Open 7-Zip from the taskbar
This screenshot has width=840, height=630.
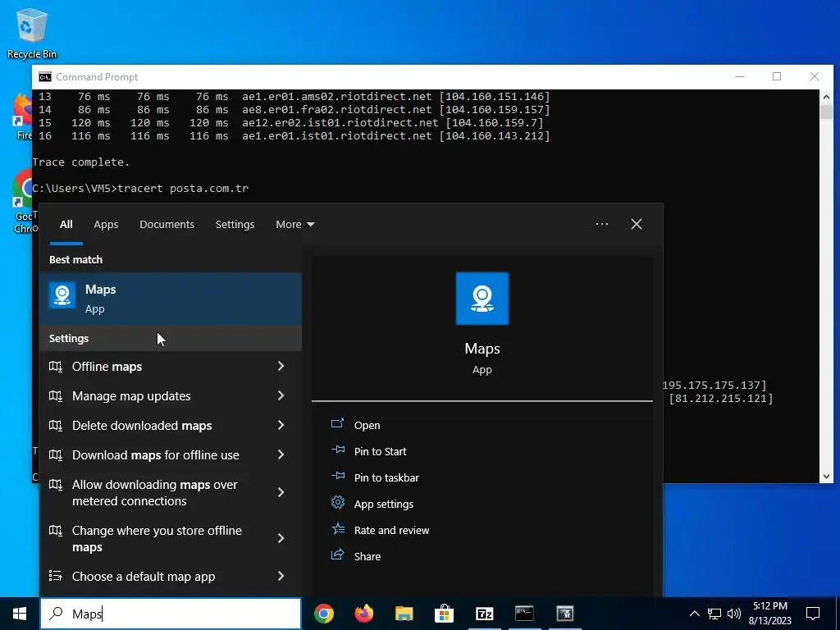click(484, 614)
